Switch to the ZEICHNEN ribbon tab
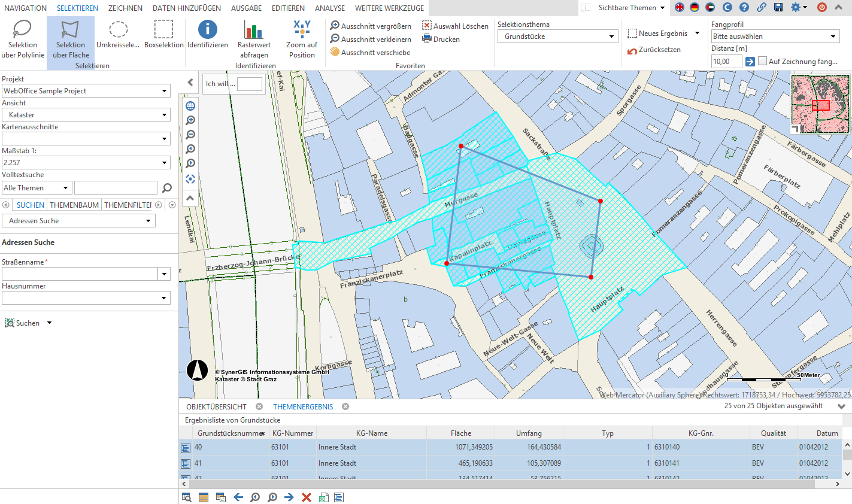 coord(124,8)
